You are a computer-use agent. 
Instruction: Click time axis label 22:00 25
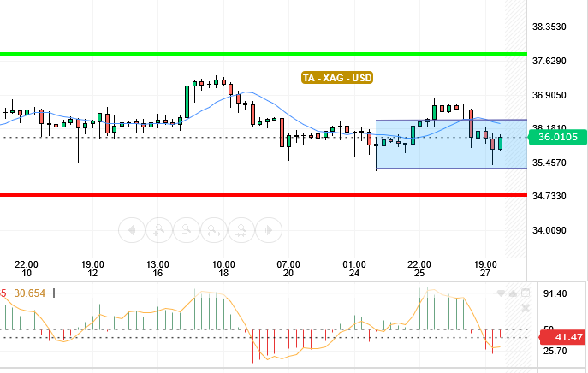[x=419, y=269]
